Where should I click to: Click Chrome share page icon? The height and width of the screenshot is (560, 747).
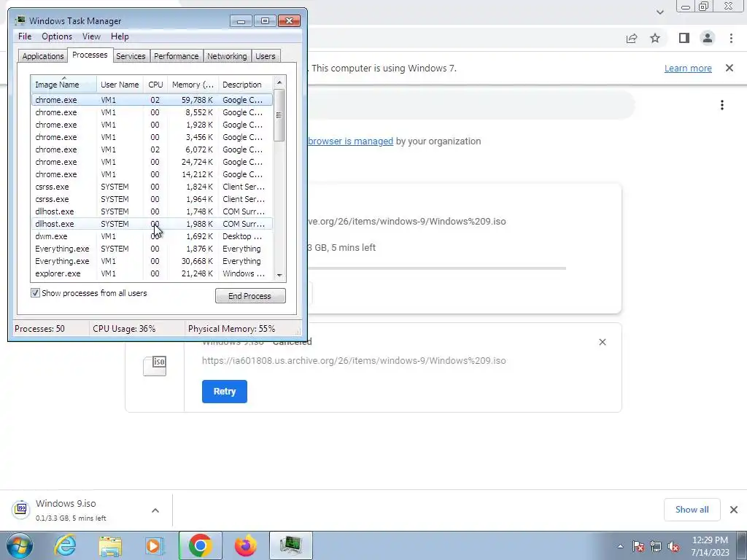tap(632, 38)
